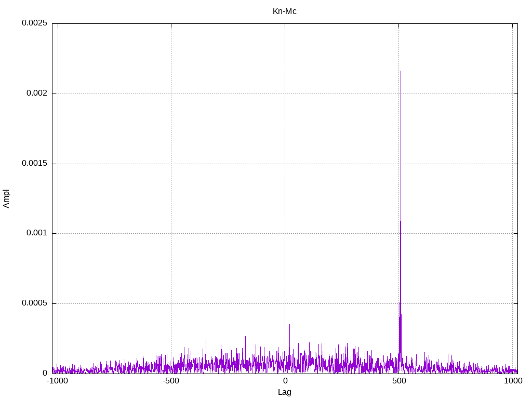Click the x-axis tick label -1000
The image size is (532, 399).
point(57,381)
